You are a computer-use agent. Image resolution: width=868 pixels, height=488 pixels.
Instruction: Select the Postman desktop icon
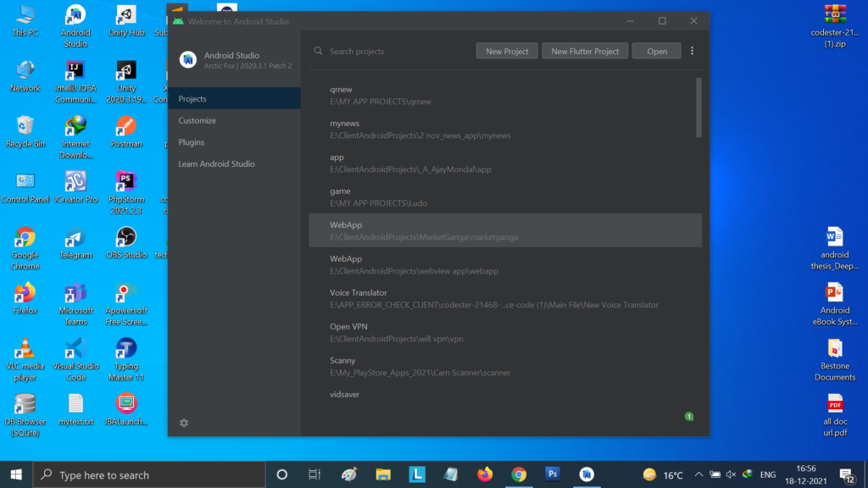[x=126, y=132]
